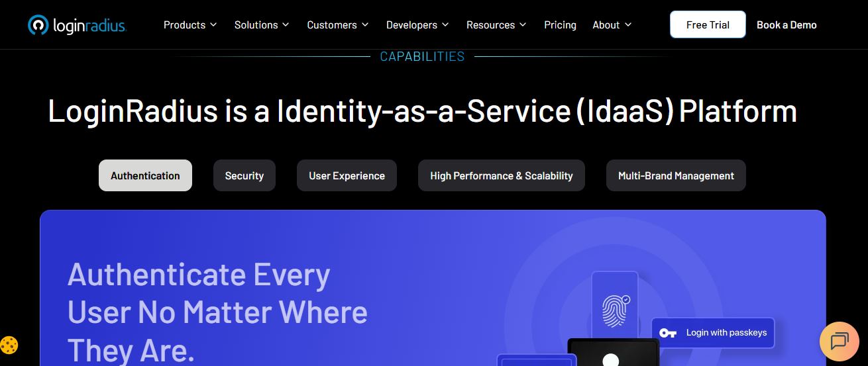Switch to the User Experience tab

click(347, 175)
